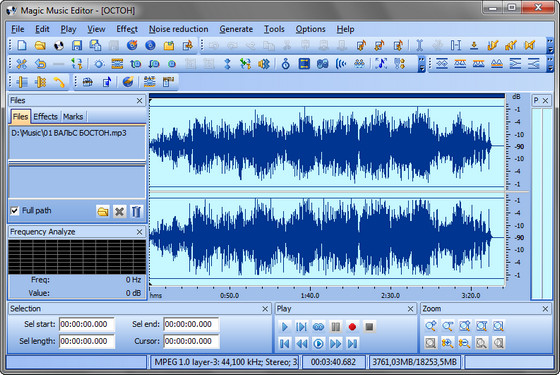Click the scissors Cut icon in effects toolbar

tap(21, 64)
